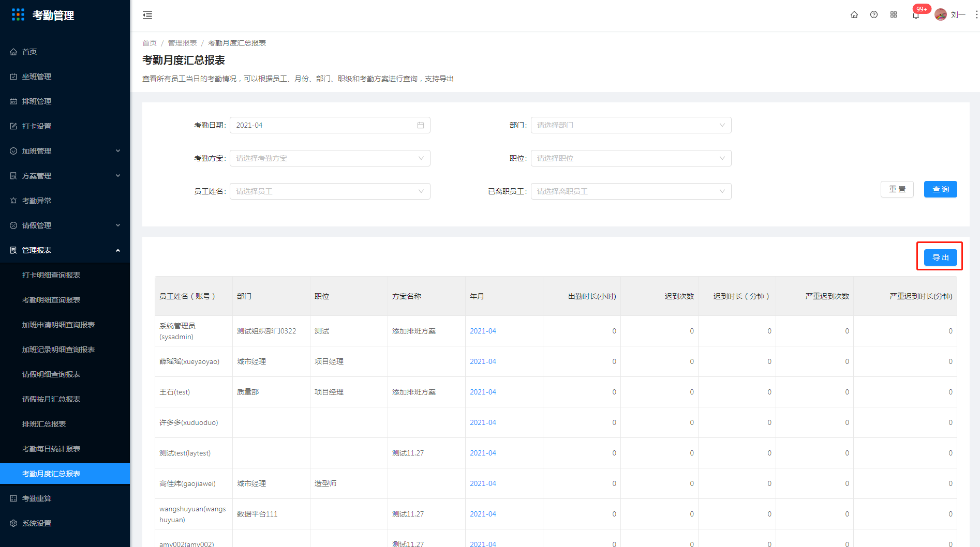Open 打卡明细查询报表 menu item
The image size is (980, 547).
click(x=65, y=275)
